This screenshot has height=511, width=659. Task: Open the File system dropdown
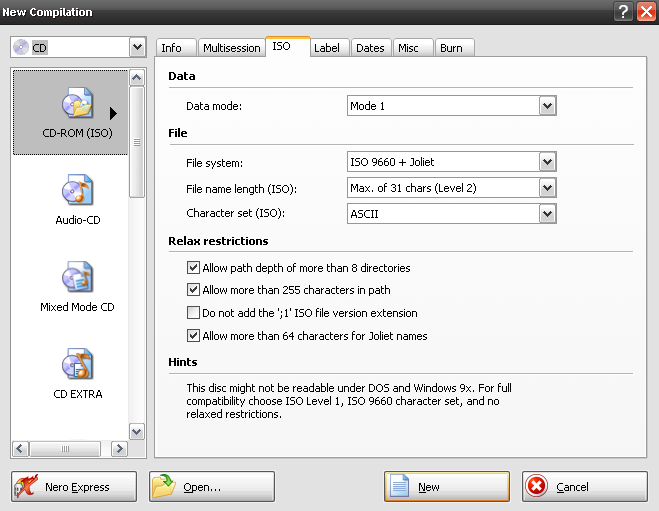(547, 162)
